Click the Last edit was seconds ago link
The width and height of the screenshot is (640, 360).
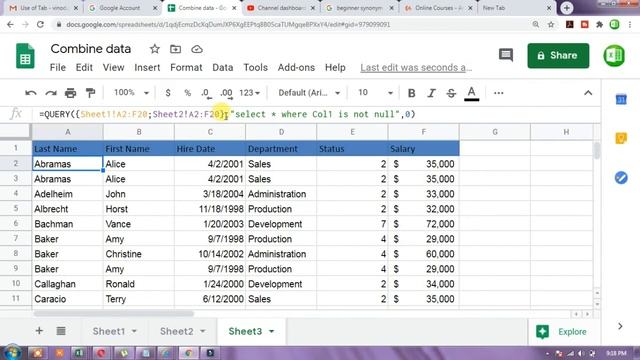(416, 68)
